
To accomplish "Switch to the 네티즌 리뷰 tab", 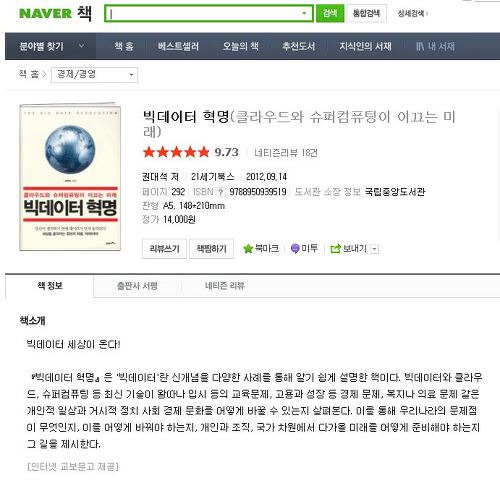I will 225,286.
